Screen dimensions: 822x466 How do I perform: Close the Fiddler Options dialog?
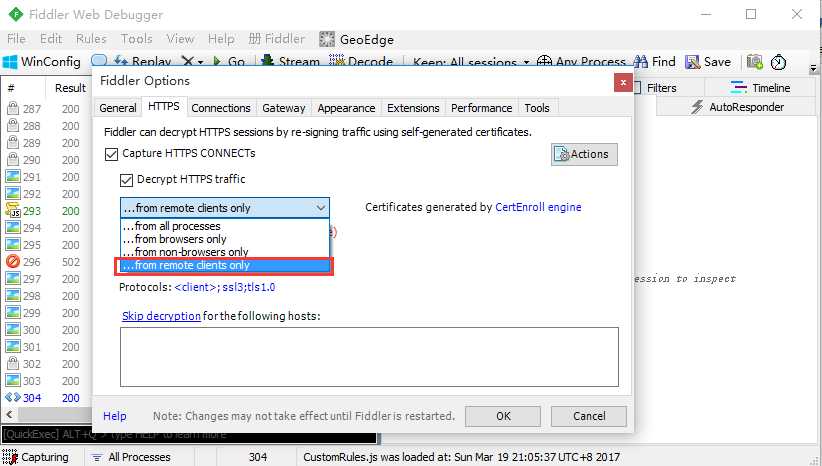[623, 82]
